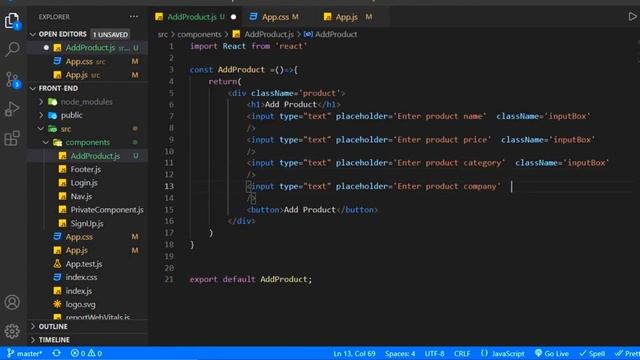This screenshot has width=640, height=360.
Task: Collapse the src folder
Action: pos(66,129)
